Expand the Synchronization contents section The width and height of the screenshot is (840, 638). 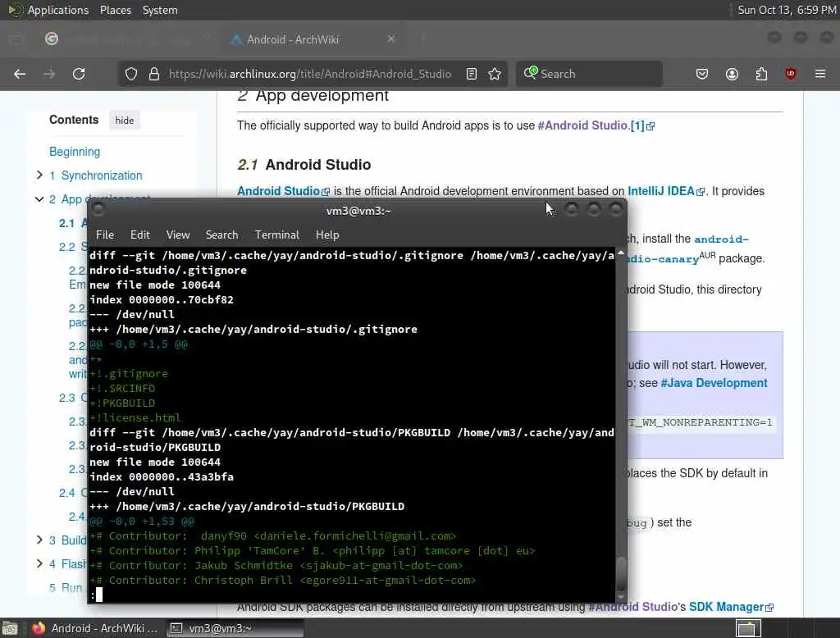click(39, 175)
